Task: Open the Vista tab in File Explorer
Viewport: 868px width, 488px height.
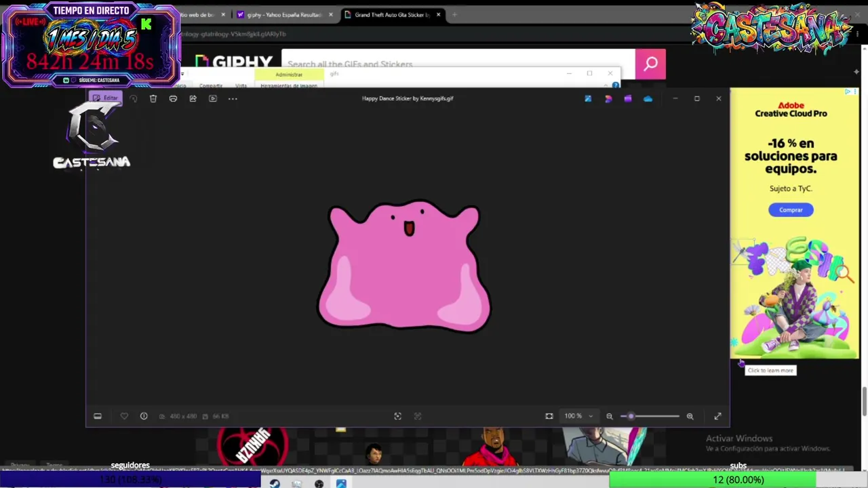Action: [x=241, y=86]
